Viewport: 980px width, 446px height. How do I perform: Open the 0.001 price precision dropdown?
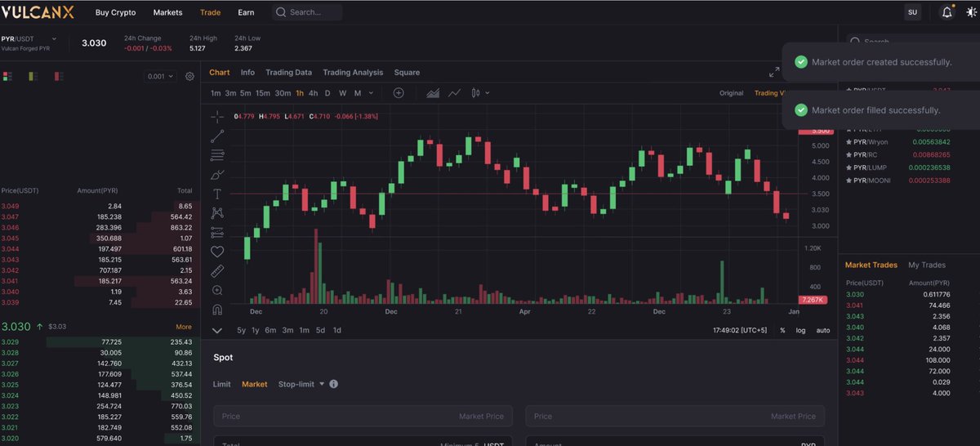tap(160, 76)
